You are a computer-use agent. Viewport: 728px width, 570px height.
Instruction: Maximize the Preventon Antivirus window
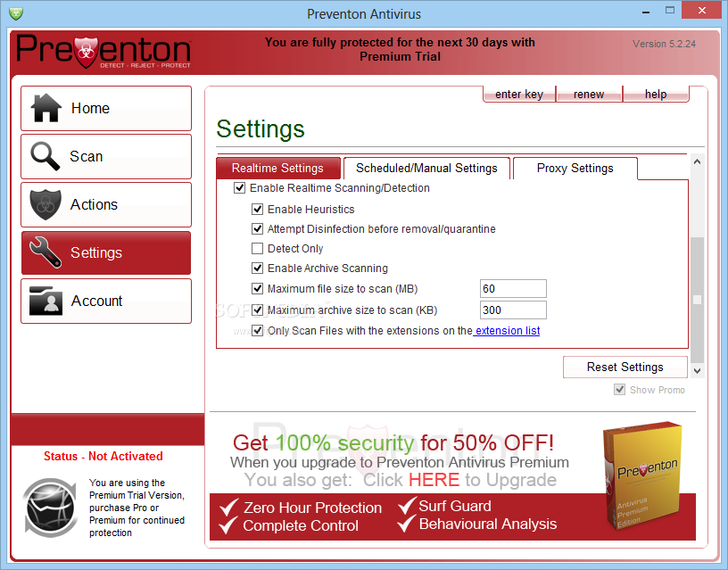669,10
